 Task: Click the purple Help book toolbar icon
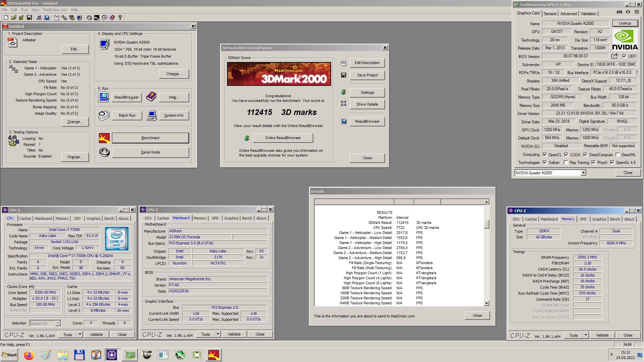pyautogui.click(x=112, y=17)
